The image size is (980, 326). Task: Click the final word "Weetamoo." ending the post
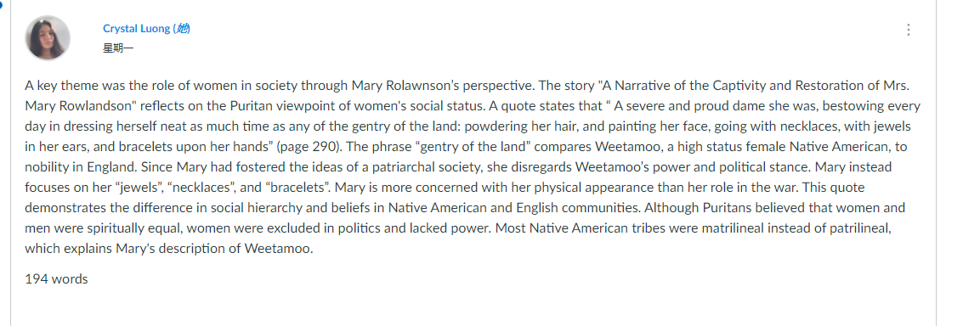coord(278,249)
